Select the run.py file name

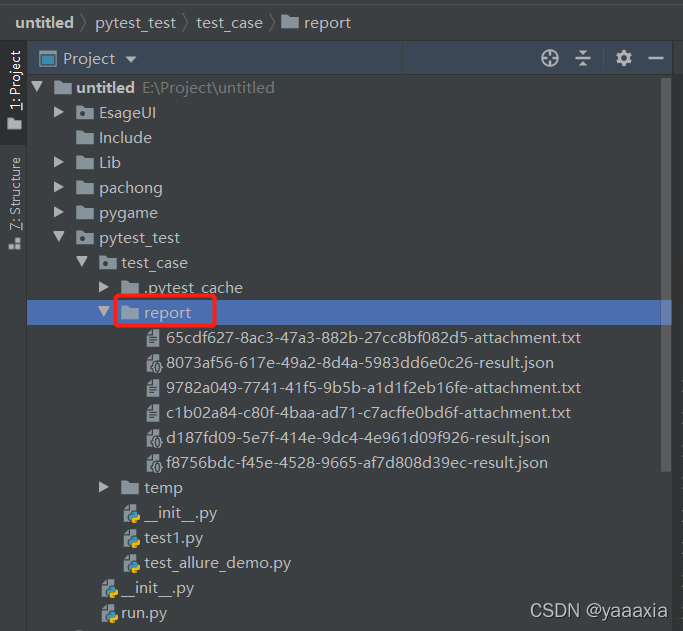click(x=144, y=614)
